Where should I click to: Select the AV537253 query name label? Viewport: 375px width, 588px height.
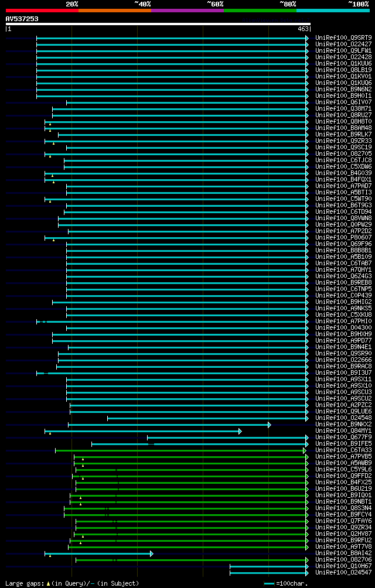[x=22, y=18]
